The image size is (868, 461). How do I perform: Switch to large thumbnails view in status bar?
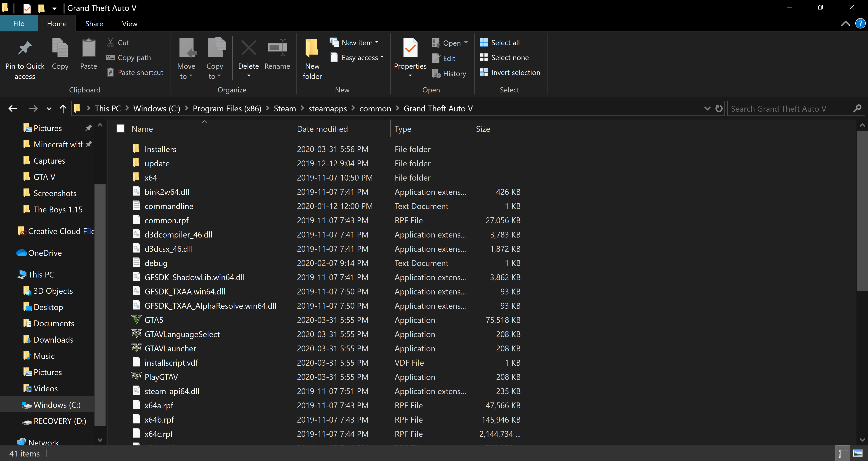pyautogui.click(x=858, y=453)
